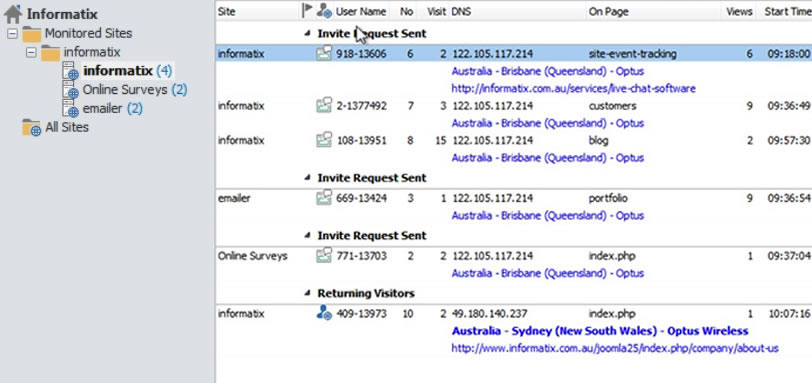The height and width of the screenshot is (383, 812).
Task: Click the emailer site cell in the table
Action: click(234, 198)
